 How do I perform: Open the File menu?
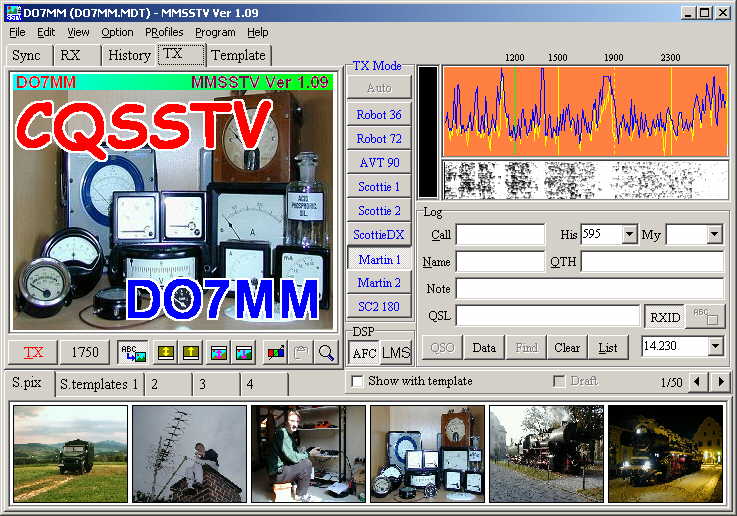pos(17,32)
